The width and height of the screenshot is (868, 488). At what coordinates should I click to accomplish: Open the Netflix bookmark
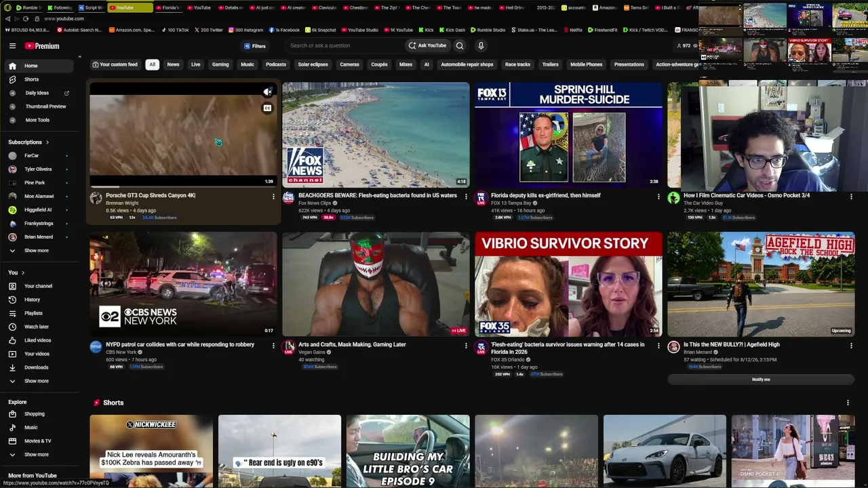pyautogui.click(x=572, y=30)
